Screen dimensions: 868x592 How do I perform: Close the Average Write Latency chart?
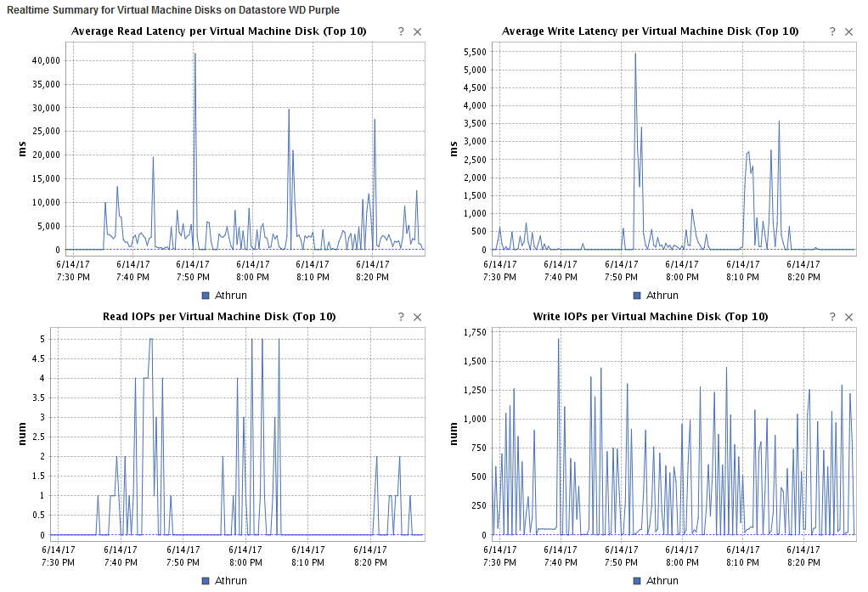tap(848, 31)
